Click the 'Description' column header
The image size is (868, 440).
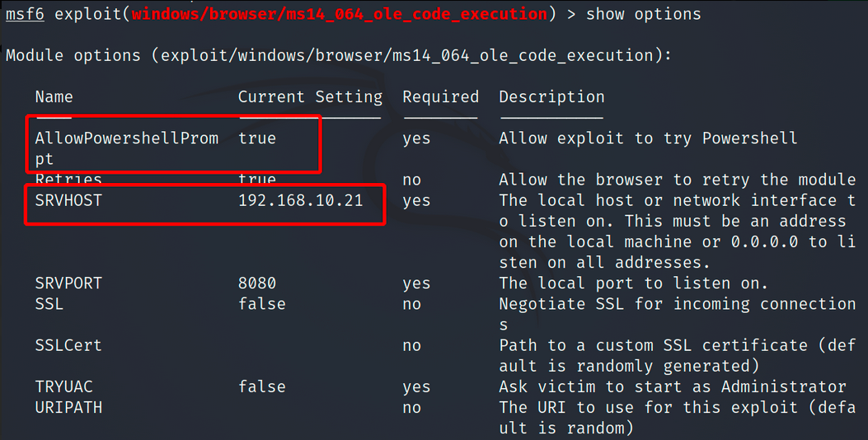click(551, 97)
